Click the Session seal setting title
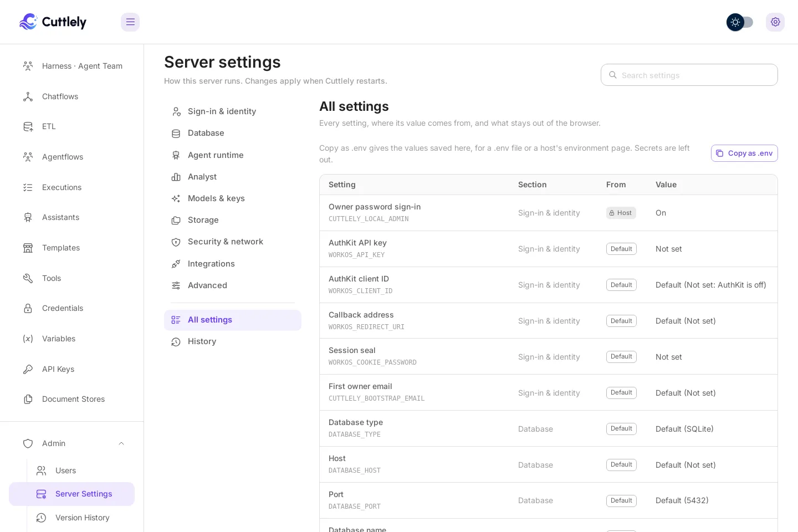798x532 pixels. pos(352,350)
